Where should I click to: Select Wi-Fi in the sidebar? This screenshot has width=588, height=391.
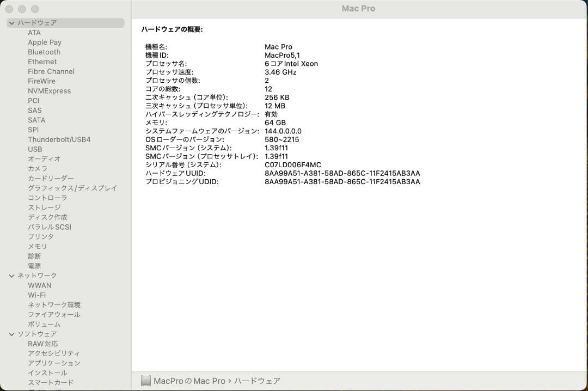37,295
